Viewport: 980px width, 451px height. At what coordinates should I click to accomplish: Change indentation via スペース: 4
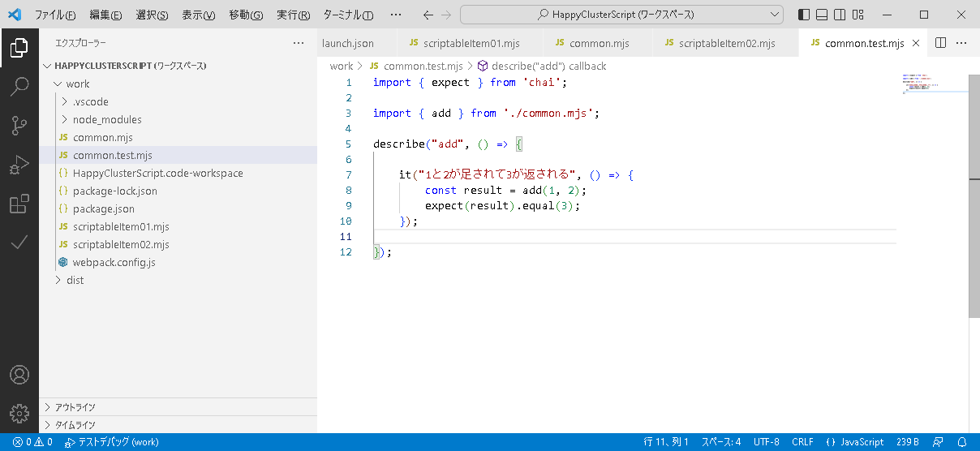[x=721, y=442]
